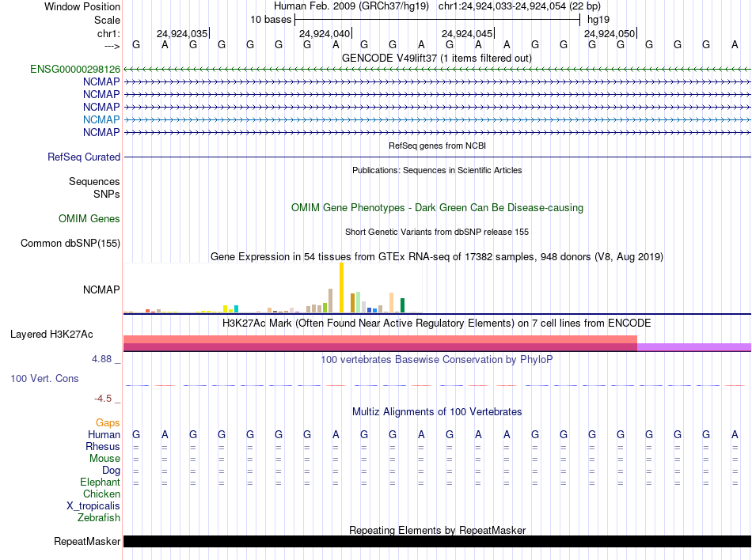Select the Chicken alignment row label
752x560 pixels.
point(101,494)
